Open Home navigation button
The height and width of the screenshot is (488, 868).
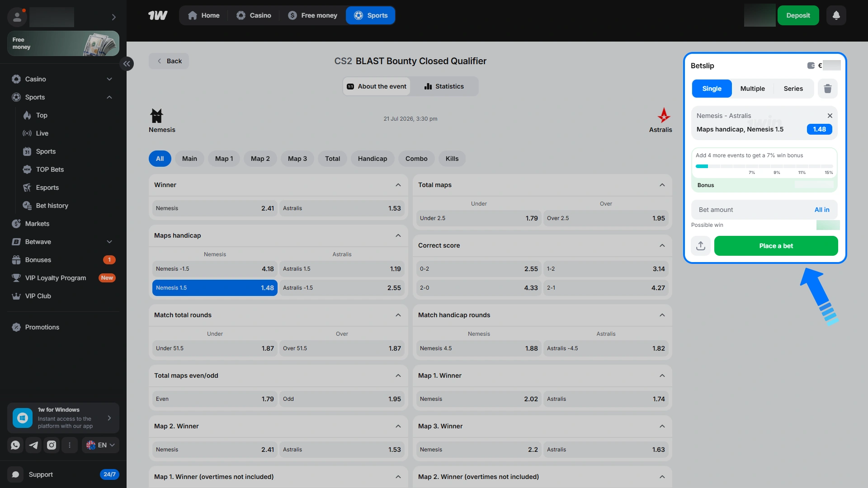pos(203,15)
